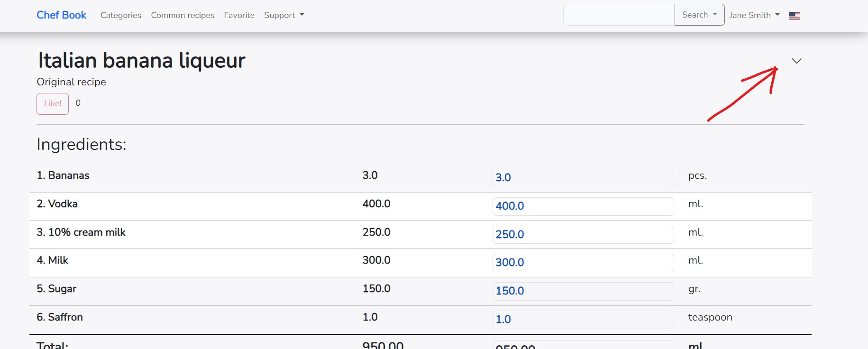Click the US flag language icon
Image resolution: width=868 pixels, height=349 pixels.
coord(794,16)
